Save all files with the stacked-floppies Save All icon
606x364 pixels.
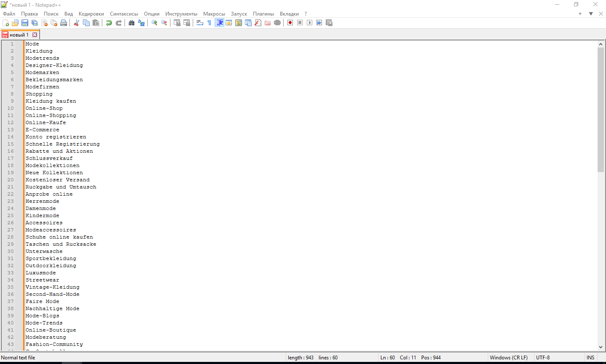pos(35,23)
